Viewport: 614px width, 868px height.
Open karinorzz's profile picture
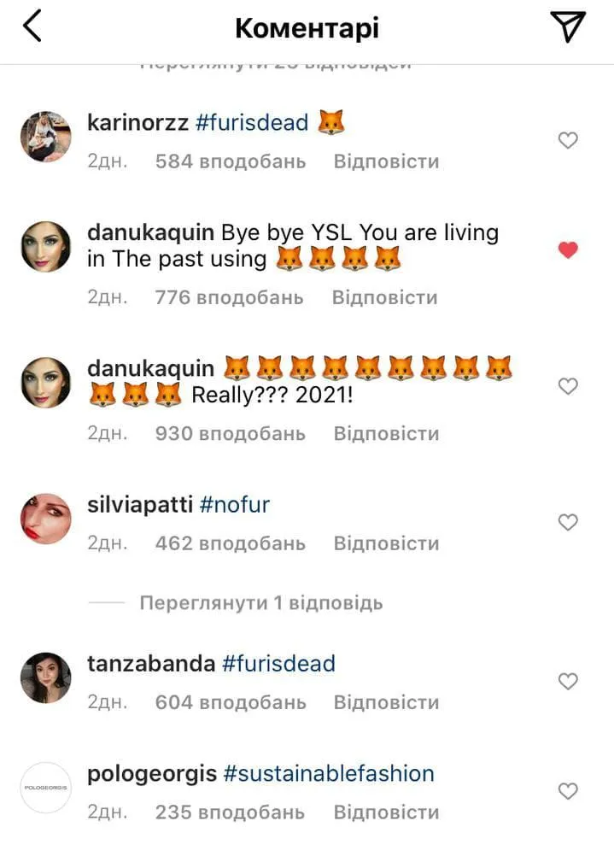(46, 136)
